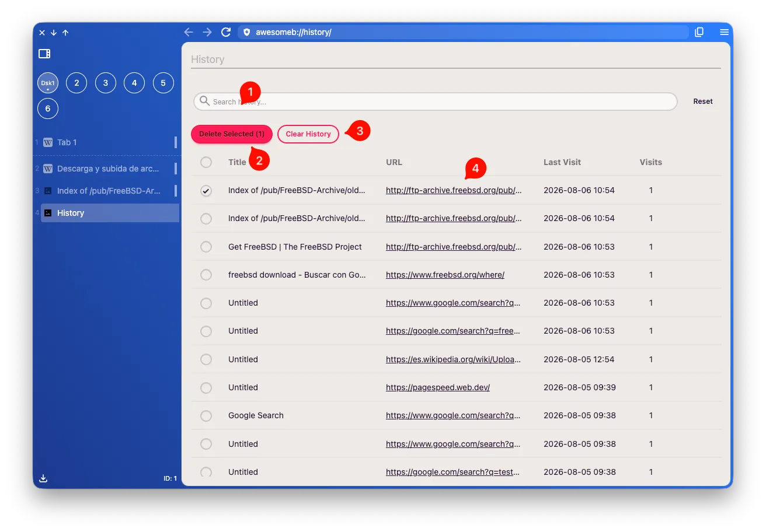Open the downloads icon at the sidebar bottom
Image resolution: width=766 pixels, height=532 pixels.
[43, 478]
